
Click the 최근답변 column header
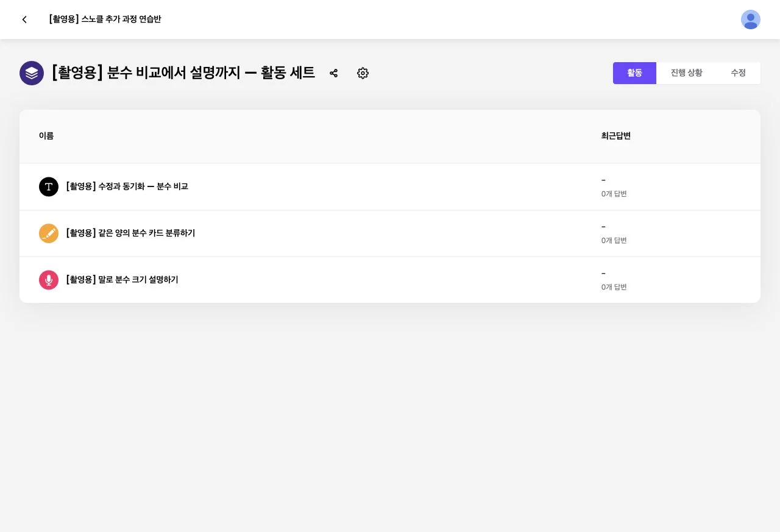point(615,136)
